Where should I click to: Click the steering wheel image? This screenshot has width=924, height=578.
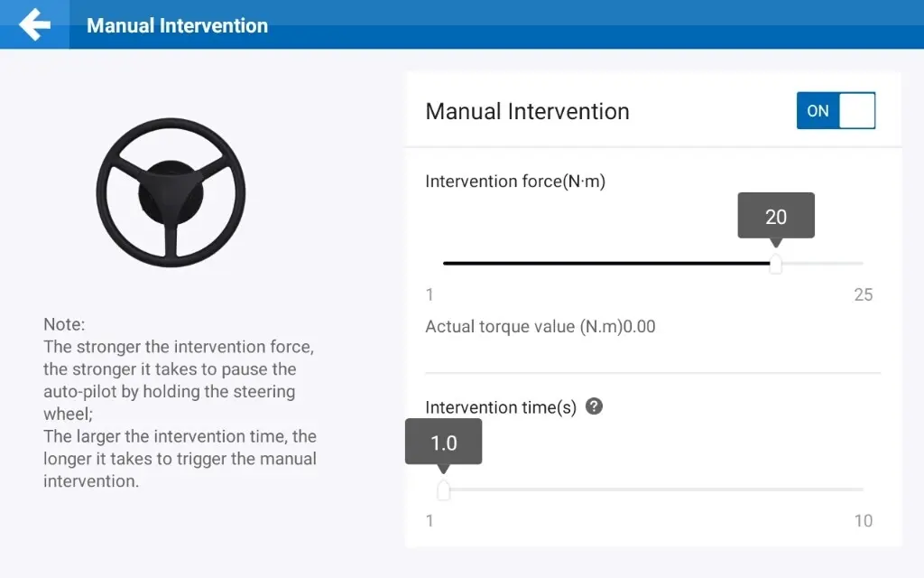tap(171, 191)
